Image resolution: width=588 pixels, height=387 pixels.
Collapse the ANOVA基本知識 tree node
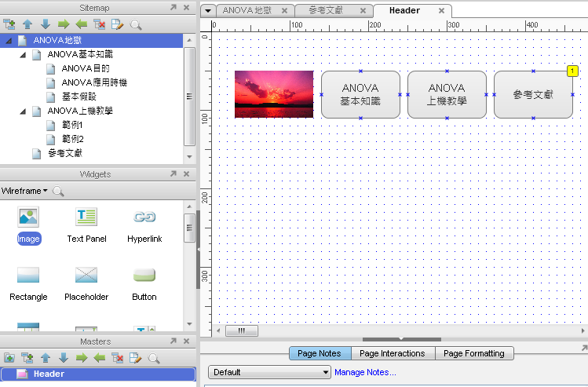tap(23, 55)
